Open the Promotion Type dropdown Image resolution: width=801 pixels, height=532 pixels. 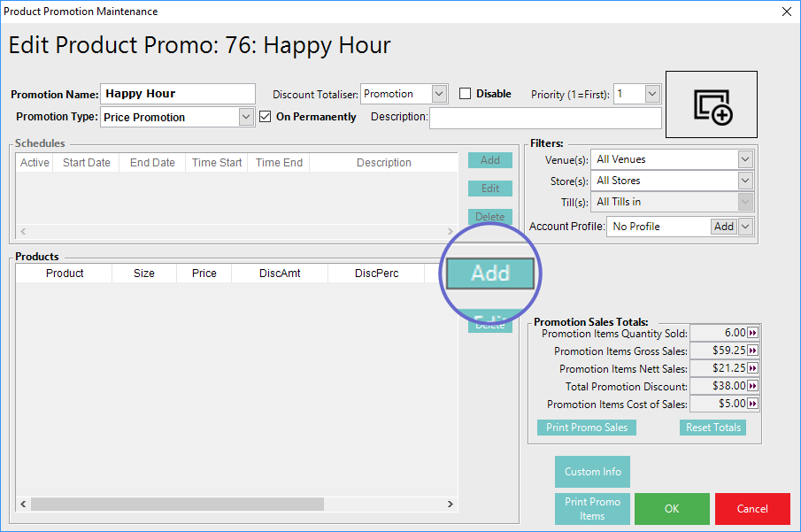(x=246, y=117)
